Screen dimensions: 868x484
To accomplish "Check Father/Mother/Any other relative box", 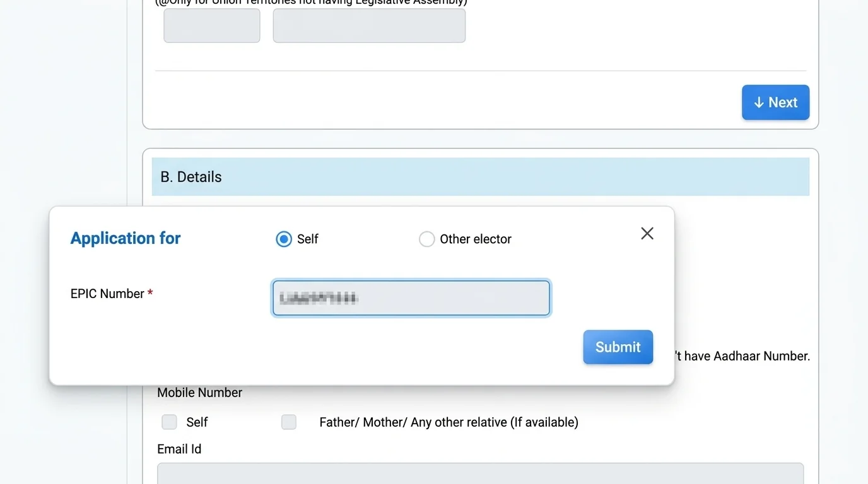I will (x=289, y=422).
